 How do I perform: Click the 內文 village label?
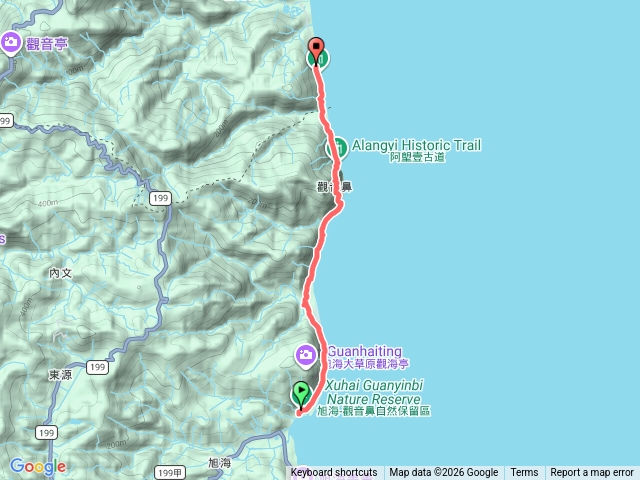click(x=60, y=273)
